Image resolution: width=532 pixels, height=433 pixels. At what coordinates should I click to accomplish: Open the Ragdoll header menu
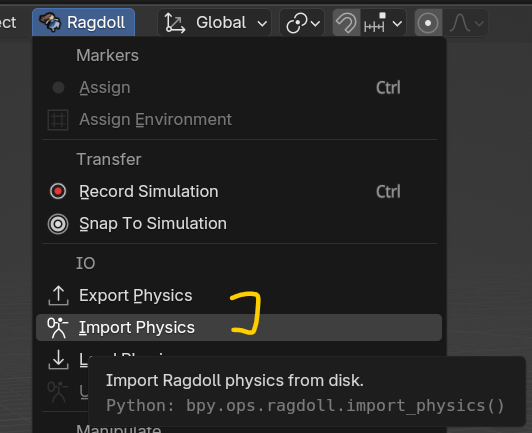83,22
